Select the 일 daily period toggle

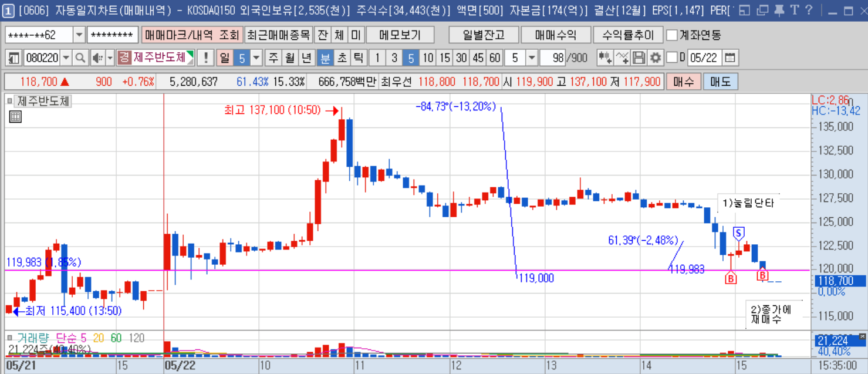pos(225,58)
